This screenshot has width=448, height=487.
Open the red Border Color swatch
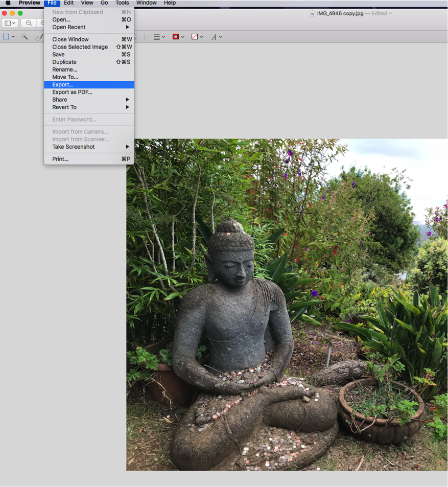tap(178, 37)
